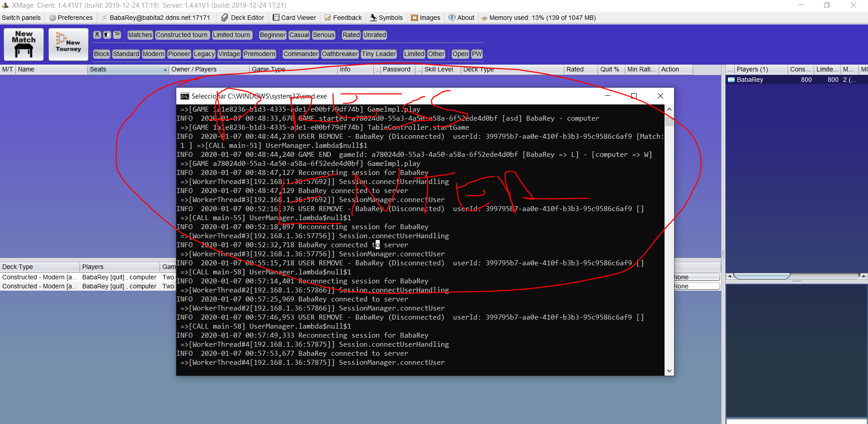Click the table filter icon in toolbar

pyautogui.click(x=97, y=35)
